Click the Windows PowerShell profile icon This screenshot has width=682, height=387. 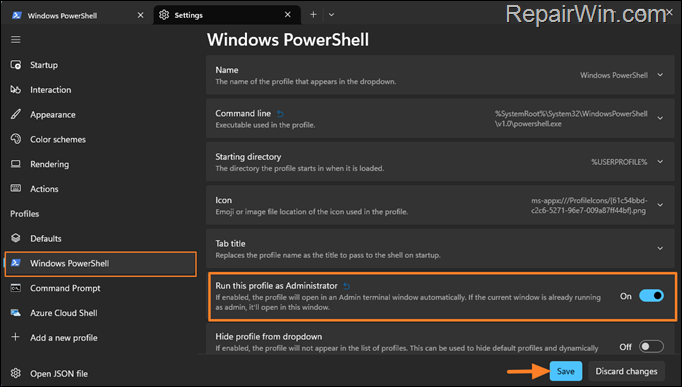click(x=16, y=263)
